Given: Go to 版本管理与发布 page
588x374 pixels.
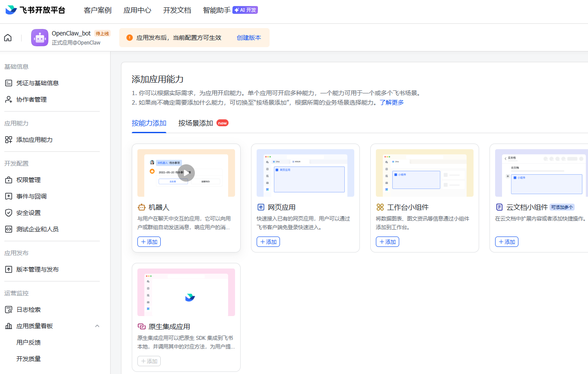Looking at the screenshot, I should tap(37, 269).
